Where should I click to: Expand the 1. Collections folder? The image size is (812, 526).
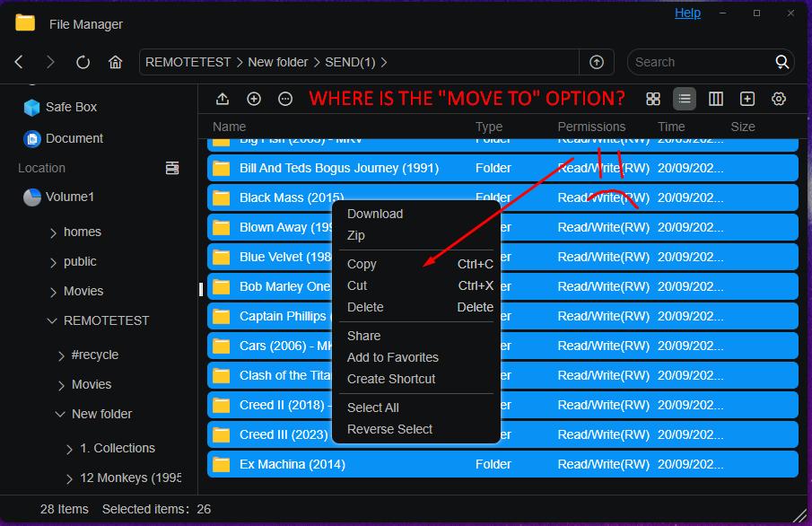click(69, 449)
